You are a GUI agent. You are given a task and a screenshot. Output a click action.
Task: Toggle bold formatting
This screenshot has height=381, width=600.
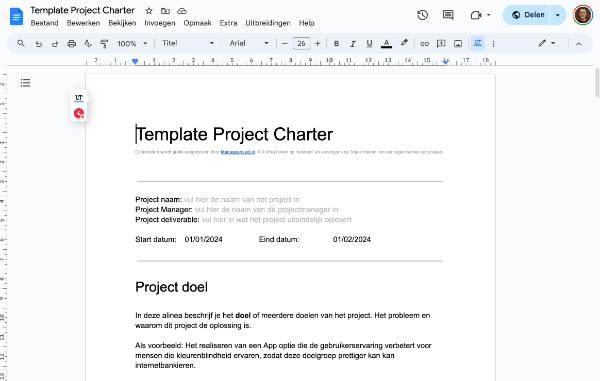coord(336,44)
